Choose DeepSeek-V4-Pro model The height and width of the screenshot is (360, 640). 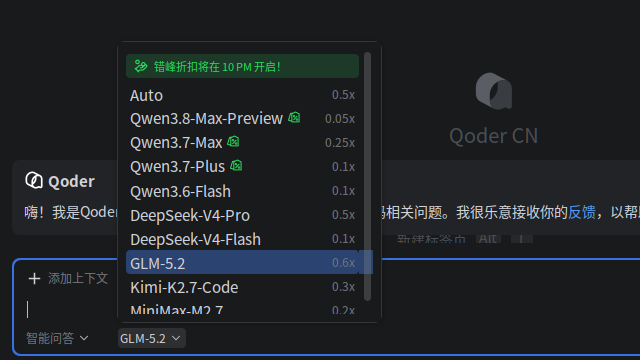(242, 215)
